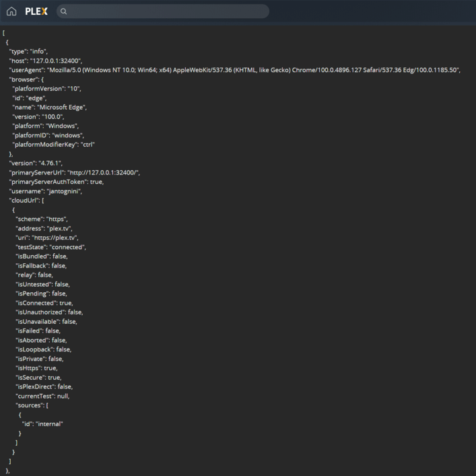Select the "primaryServerUrl" line

(x=75, y=172)
